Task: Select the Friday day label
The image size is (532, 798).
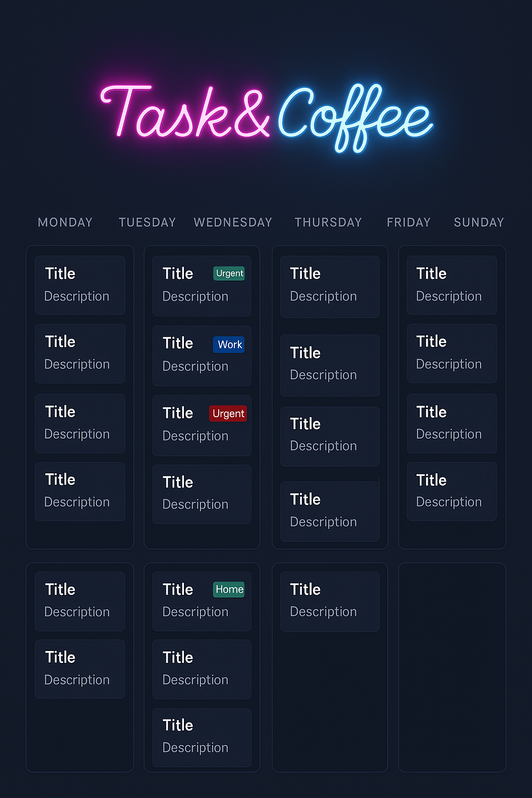Action: click(x=408, y=222)
